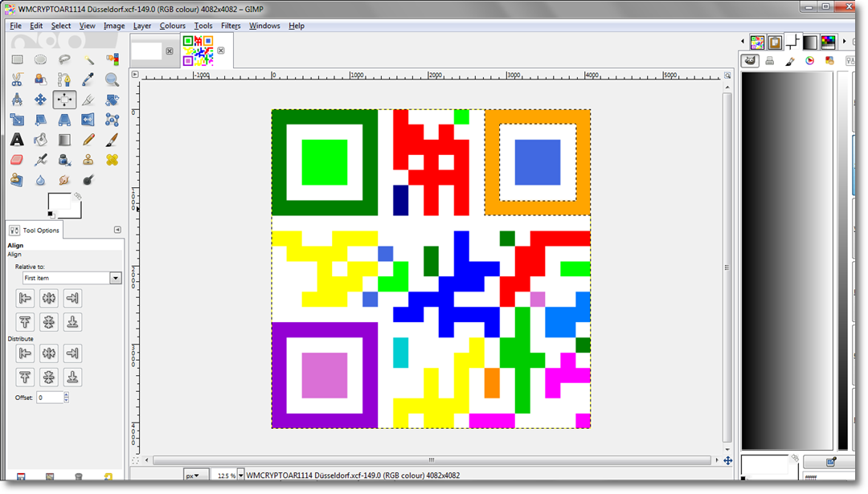Close the QR code image tab
The width and height of the screenshot is (868, 494).
point(221,51)
